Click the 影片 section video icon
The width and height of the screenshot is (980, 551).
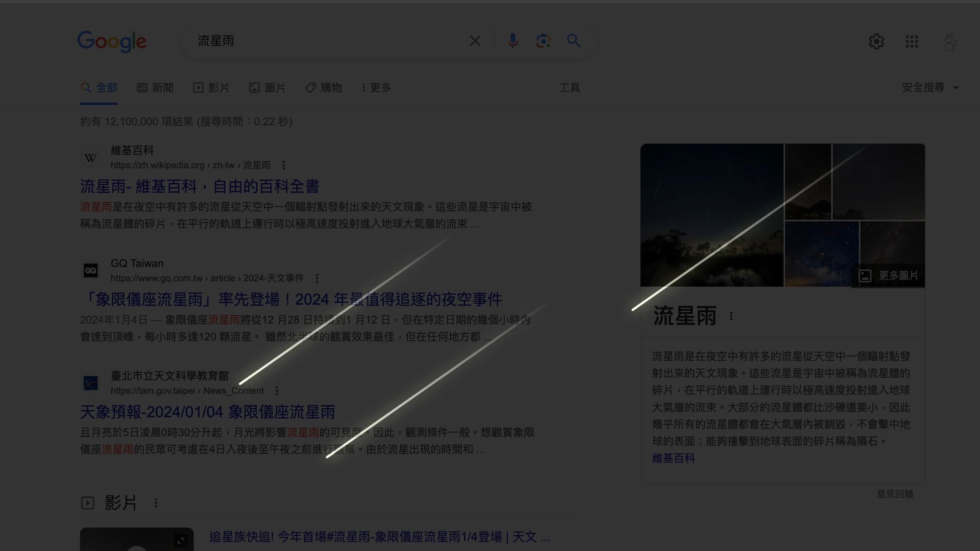[88, 503]
